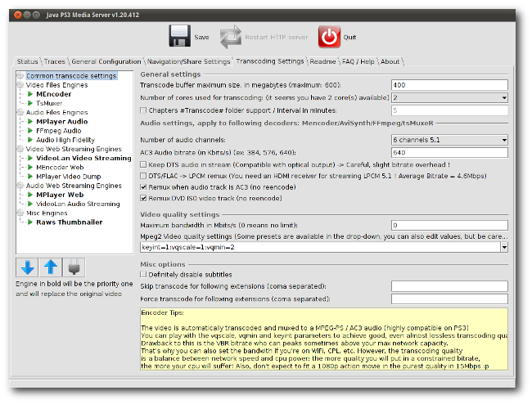Switch to the Traces tab
This screenshot has width=532, height=404.
(55, 61)
